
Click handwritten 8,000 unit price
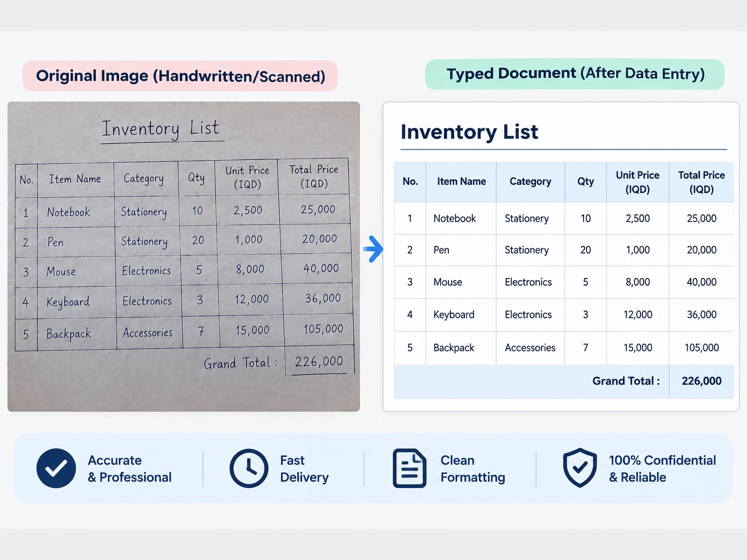[x=250, y=269]
